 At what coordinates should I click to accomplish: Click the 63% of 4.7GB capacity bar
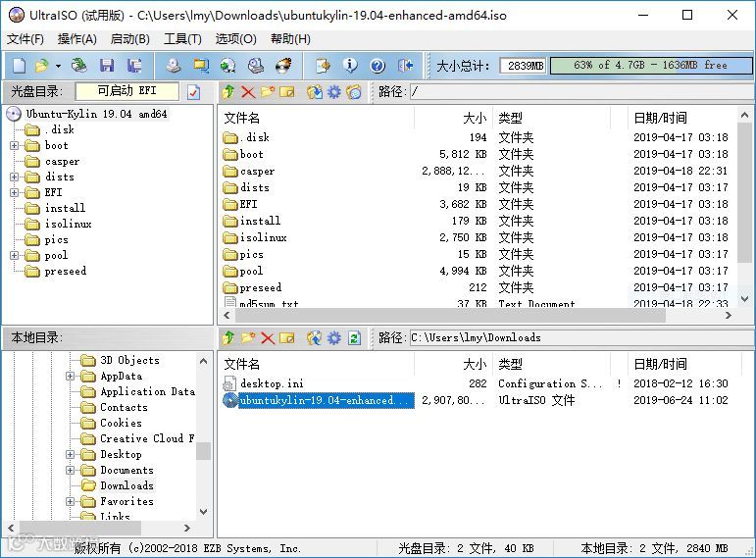pyautogui.click(x=651, y=66)
